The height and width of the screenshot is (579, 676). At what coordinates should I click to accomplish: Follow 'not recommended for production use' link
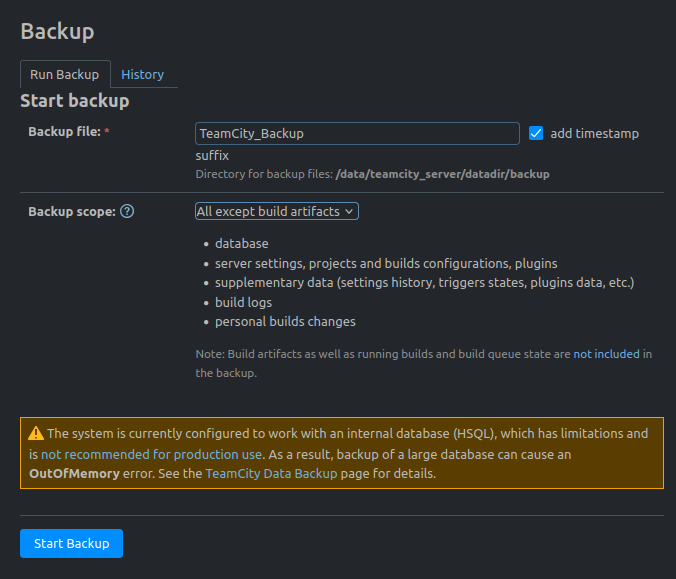(151, 454)
